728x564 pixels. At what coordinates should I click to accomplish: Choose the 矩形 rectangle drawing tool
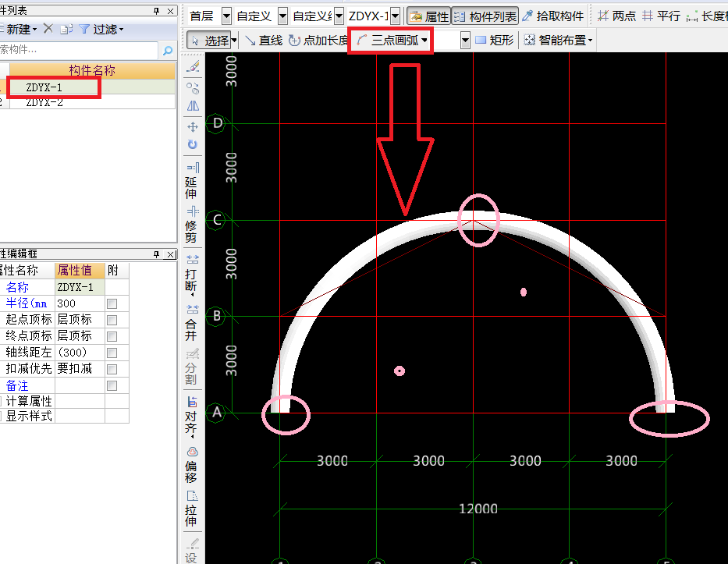tap(495, 41)
